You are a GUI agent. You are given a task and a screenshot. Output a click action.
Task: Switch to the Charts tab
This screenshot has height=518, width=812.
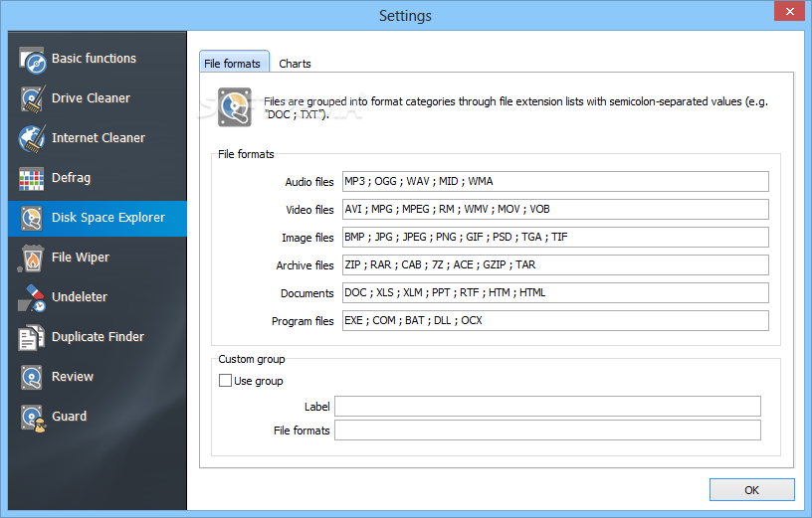295,64
